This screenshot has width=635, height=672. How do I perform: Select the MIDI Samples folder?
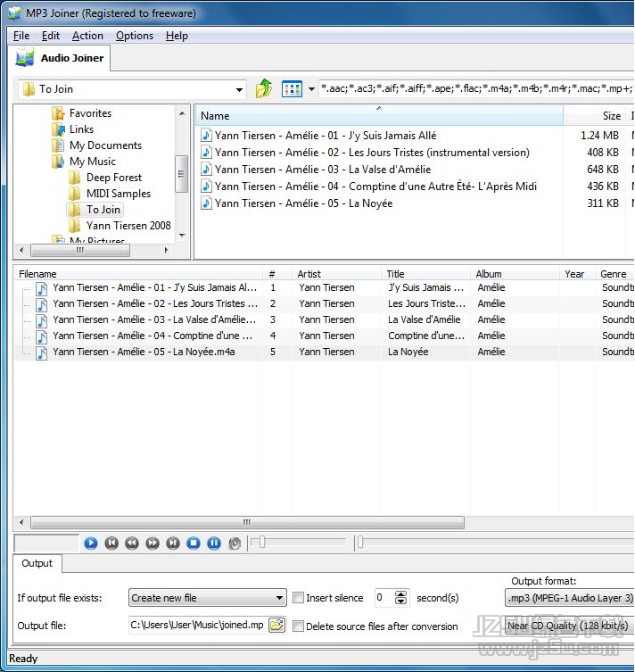click(x=119, y=194)
